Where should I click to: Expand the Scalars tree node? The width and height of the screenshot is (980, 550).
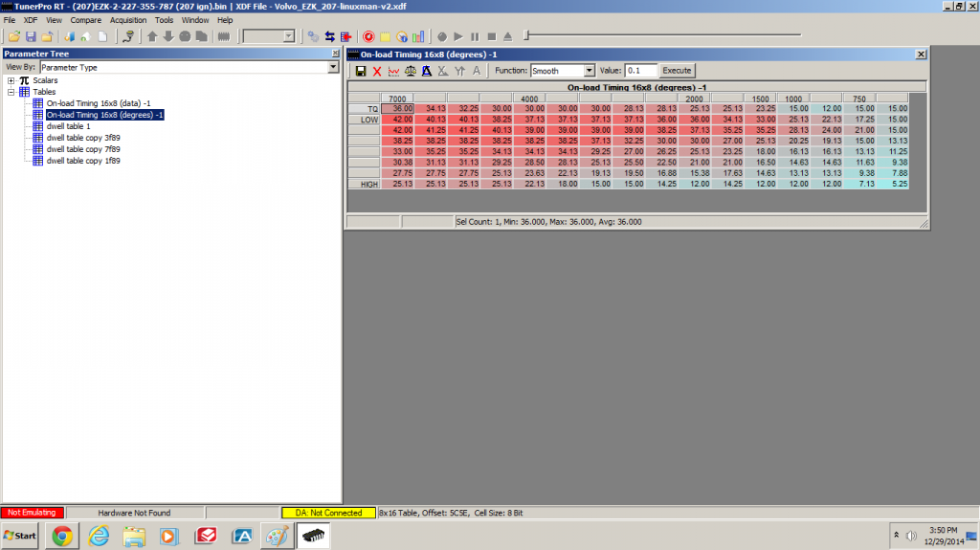pos(11,80)
